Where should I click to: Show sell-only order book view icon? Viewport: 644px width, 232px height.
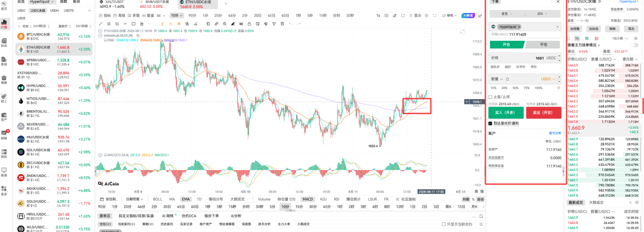tap(597, 38)
